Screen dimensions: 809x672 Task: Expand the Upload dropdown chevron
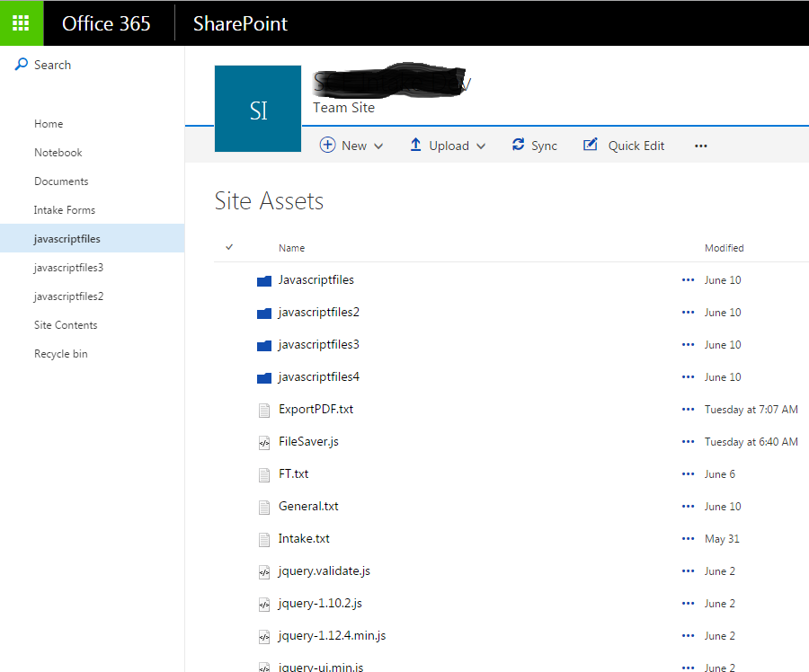tap(482, 145)
